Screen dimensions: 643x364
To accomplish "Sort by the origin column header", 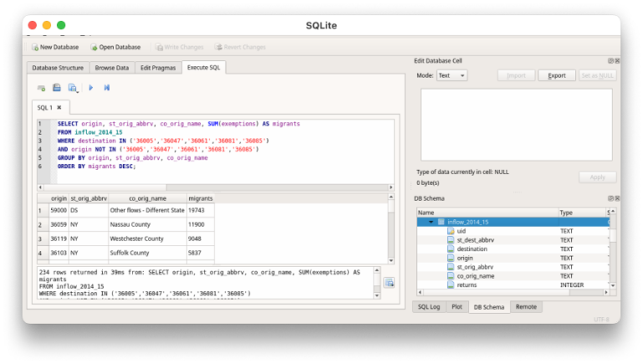I will click(x=59, y=198).
